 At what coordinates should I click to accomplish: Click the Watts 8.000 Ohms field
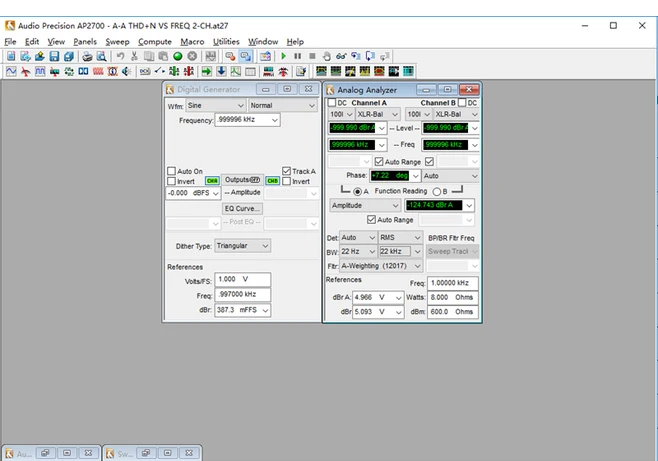coord(453,297)
